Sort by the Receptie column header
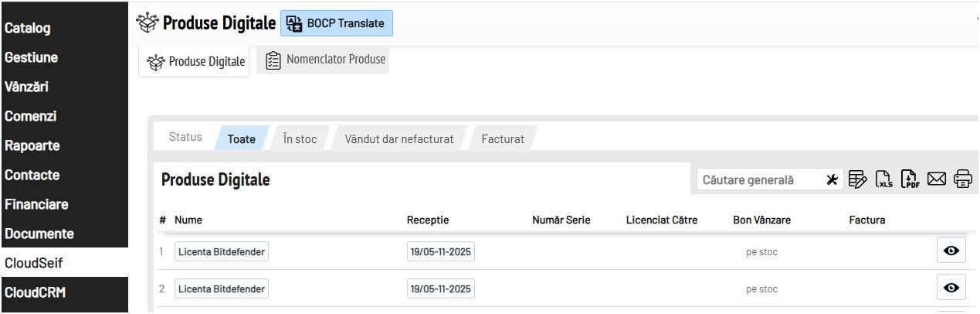Viewport: 980px width, 314px height. click(427, 220)
